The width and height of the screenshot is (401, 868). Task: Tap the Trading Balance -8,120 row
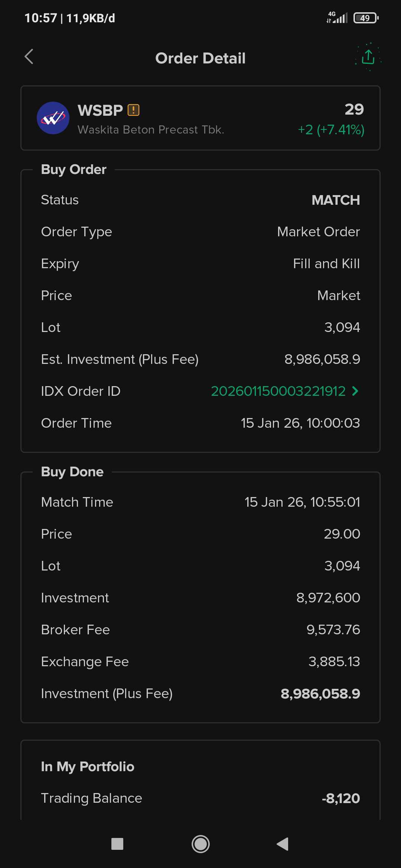[200, 798]
